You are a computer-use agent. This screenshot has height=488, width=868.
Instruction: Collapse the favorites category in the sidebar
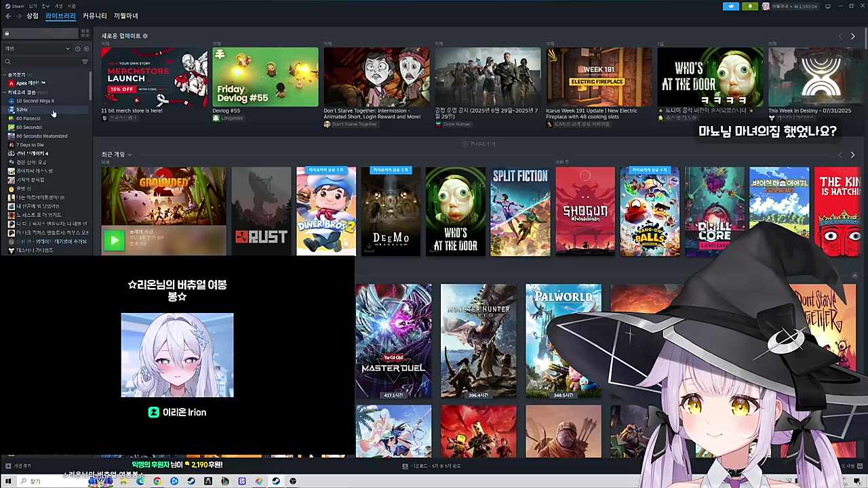pyautogui.click(x=5, y=75)
